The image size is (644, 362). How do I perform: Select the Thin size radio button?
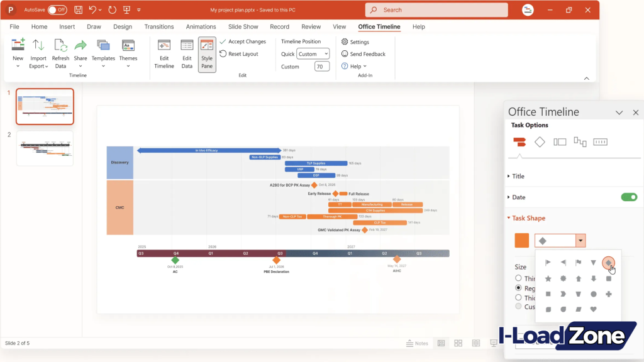click(518, 278)
